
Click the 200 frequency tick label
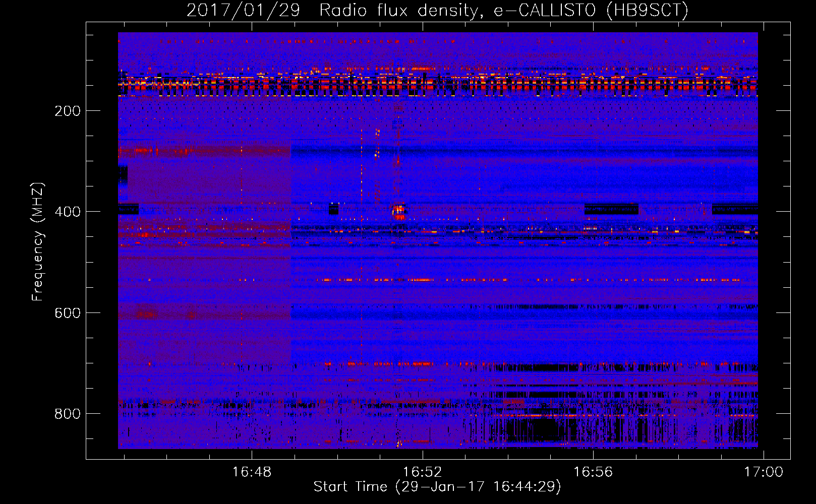(x=68, y=111)
